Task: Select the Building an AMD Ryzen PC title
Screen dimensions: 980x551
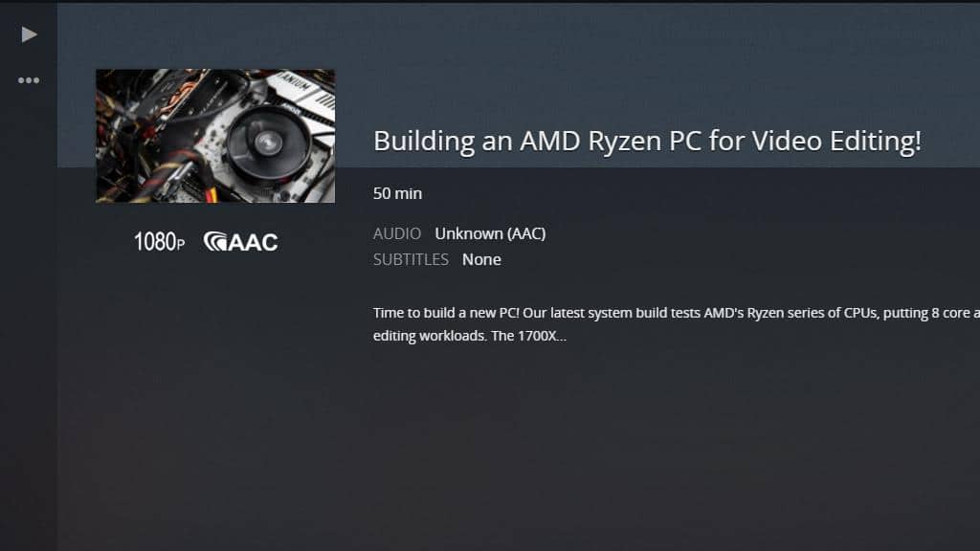Action: tap(647, 141)
